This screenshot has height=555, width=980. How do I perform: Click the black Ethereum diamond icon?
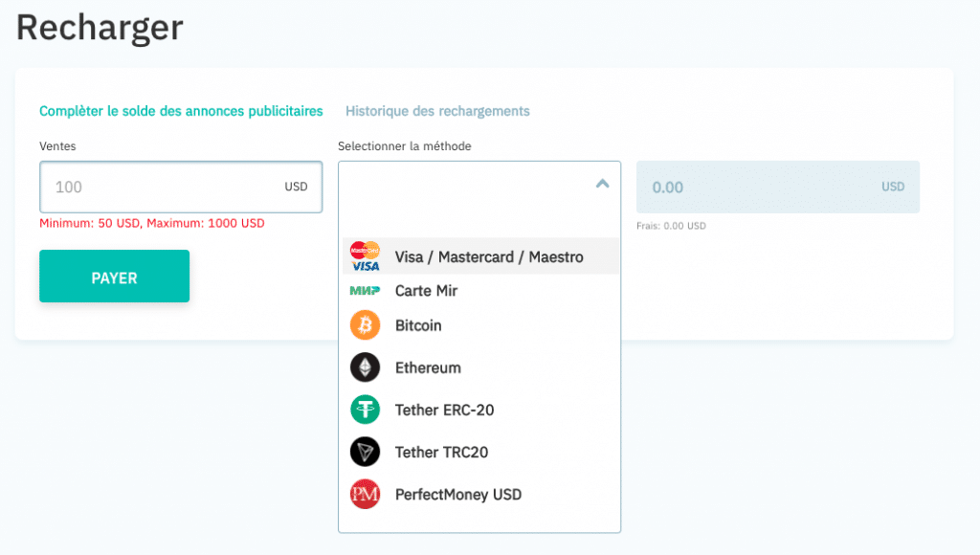[365, 367]
